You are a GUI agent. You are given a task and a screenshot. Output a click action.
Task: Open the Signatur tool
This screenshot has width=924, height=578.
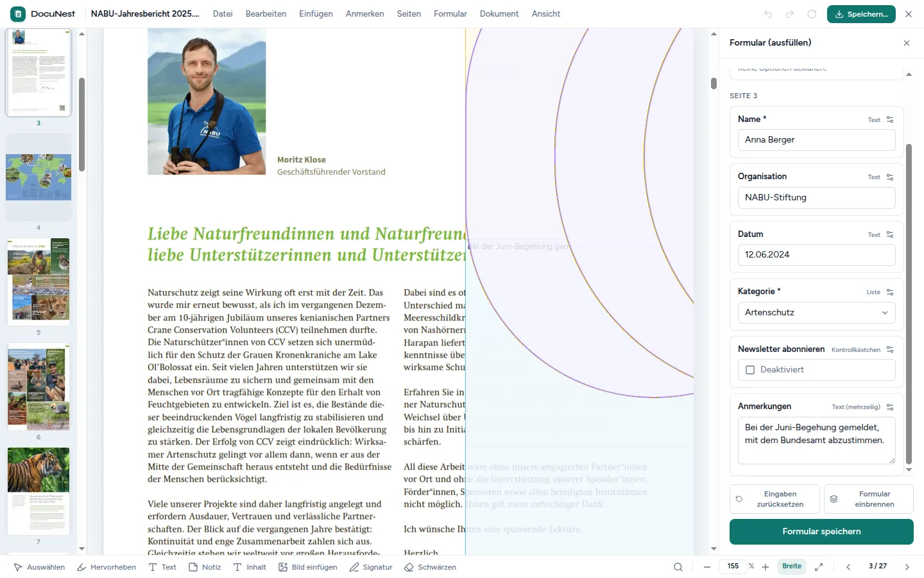371,567
